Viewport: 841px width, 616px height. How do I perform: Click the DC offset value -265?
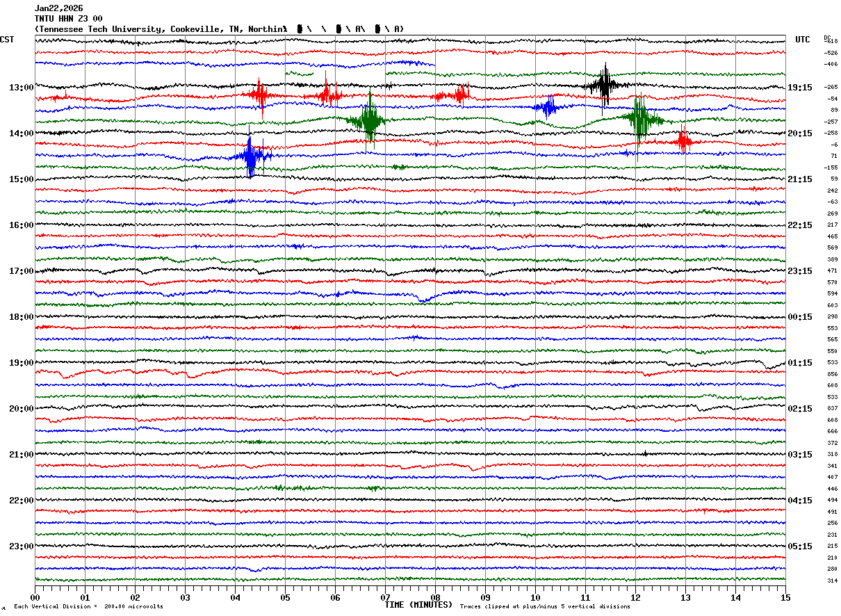[x=831, y=87]
